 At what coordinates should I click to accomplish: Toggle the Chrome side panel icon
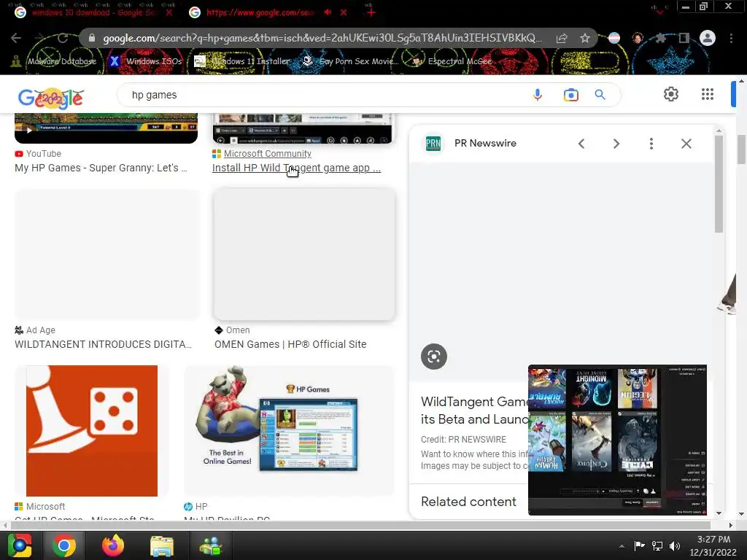(x=684, y=38)
